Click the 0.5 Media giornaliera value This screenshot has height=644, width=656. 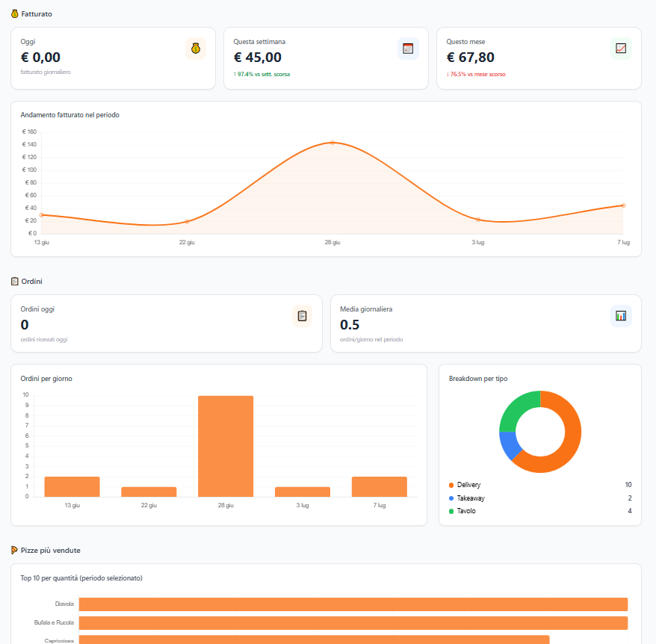350,325
